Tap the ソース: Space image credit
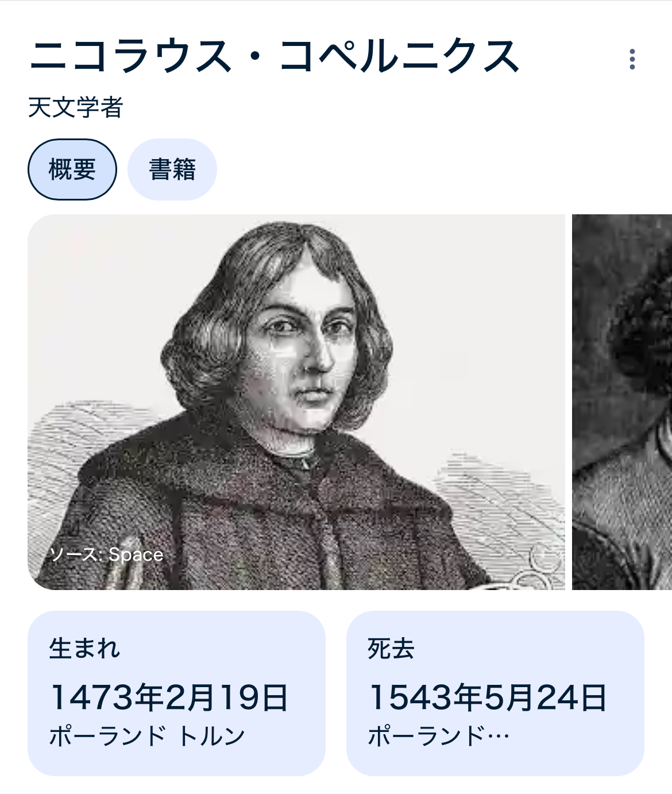Viewport: 672px width, 794px height. click(107, 554)
